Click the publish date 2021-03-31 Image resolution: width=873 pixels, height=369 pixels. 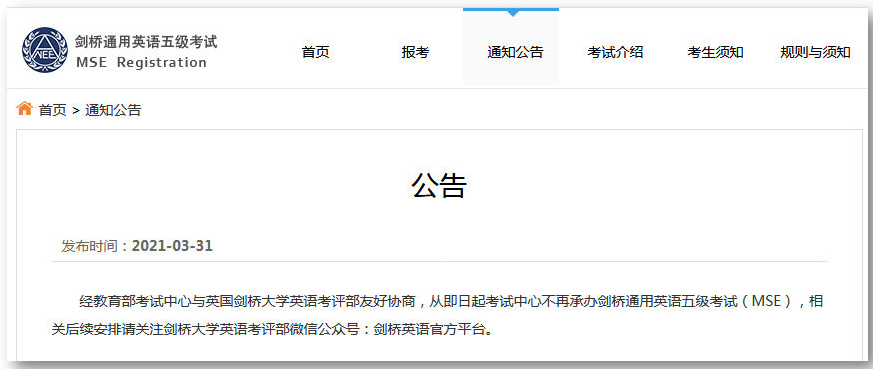172,246
